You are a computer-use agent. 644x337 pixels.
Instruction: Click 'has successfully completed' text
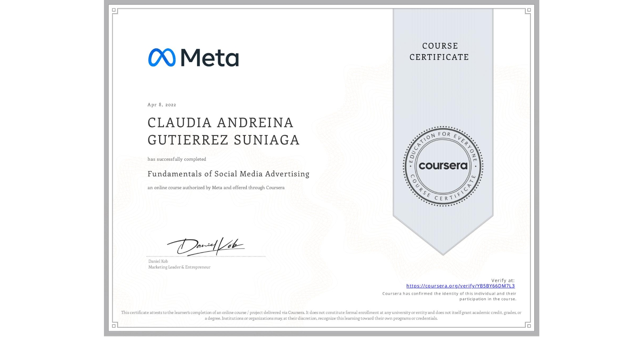(177, 159)
